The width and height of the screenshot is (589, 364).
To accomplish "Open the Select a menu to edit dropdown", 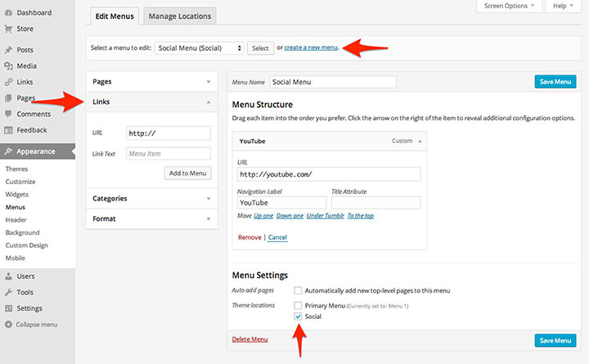I will click(x=199, y=48).
